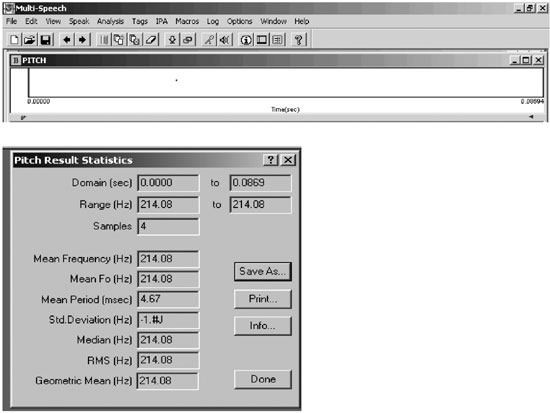Click the question mark help toolbar icon
Viewport: 550px width, 413px height.
pyautogui.click(x=299, y=39)
